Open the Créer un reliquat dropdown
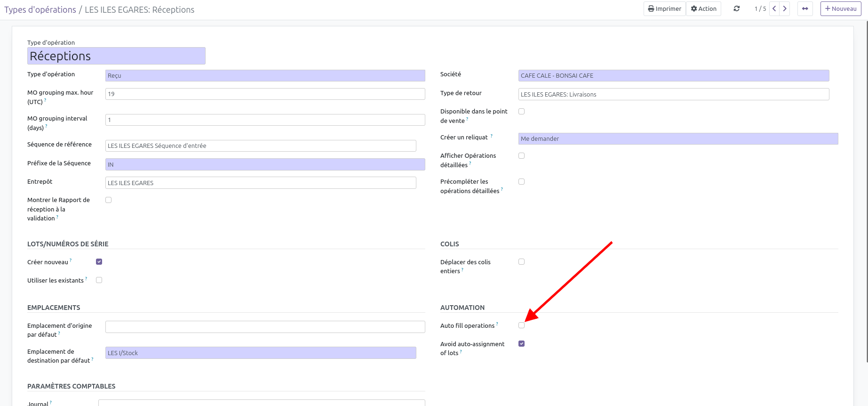The image size is (868, 406). [677, 139]
